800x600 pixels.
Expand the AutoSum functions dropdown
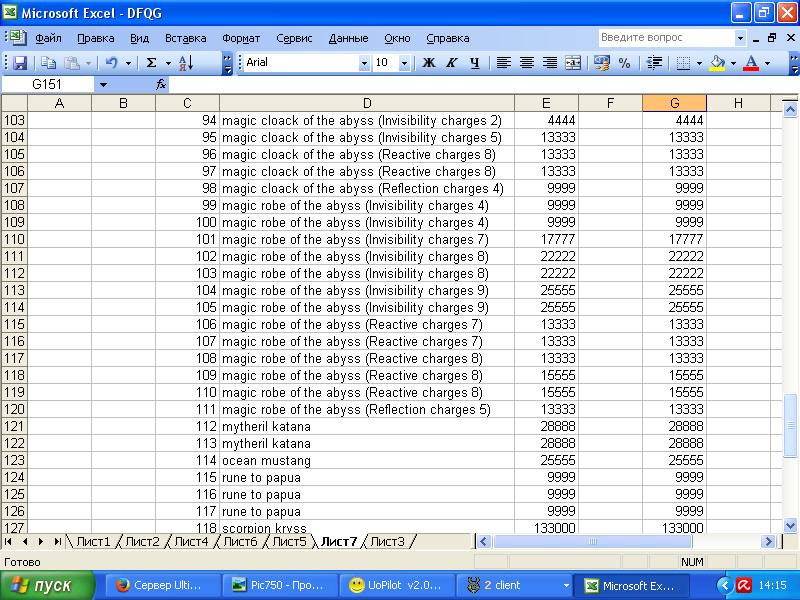[168, 63]
